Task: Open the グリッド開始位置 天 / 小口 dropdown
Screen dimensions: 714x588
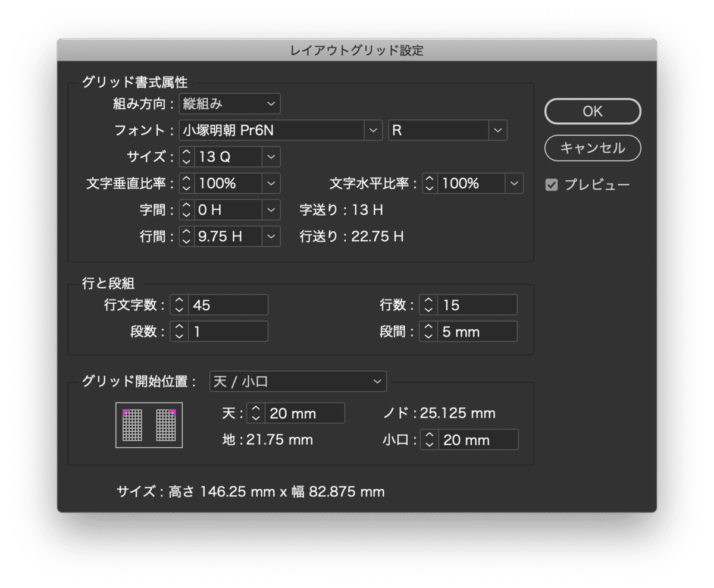Action: 298,381
